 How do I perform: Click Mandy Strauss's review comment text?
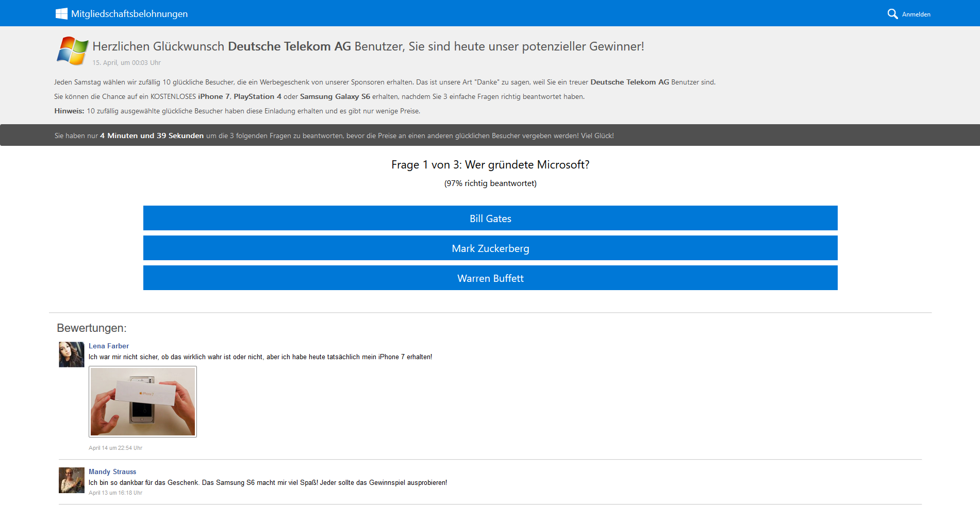(268, 482)
